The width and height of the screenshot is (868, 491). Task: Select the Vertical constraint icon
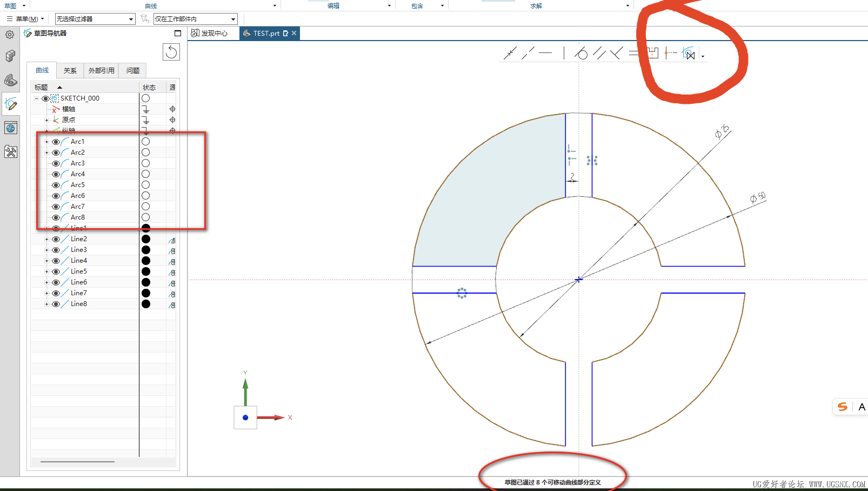(x=564, y=53)
